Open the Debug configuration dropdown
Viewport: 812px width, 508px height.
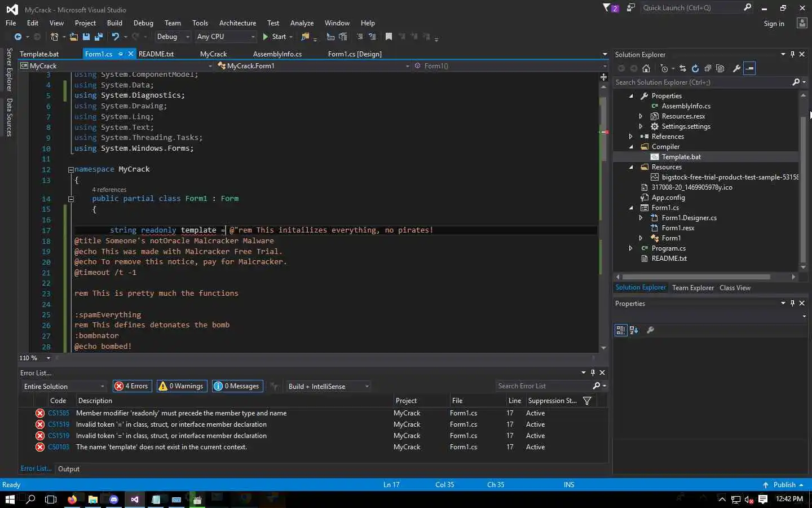click(173, 37)
